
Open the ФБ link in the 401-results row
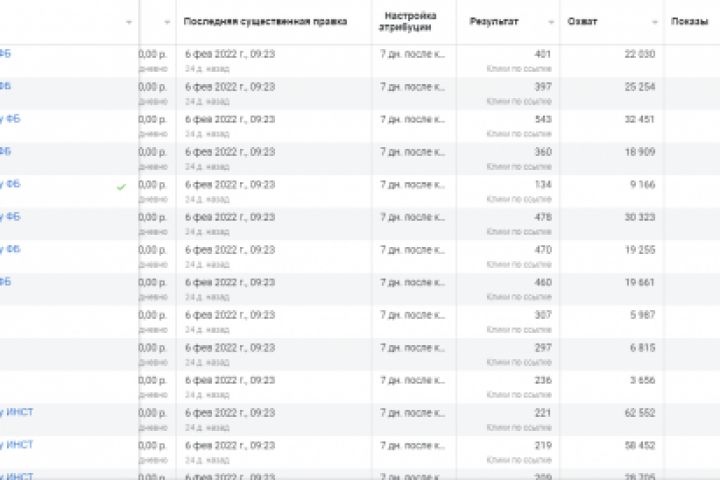5,53
